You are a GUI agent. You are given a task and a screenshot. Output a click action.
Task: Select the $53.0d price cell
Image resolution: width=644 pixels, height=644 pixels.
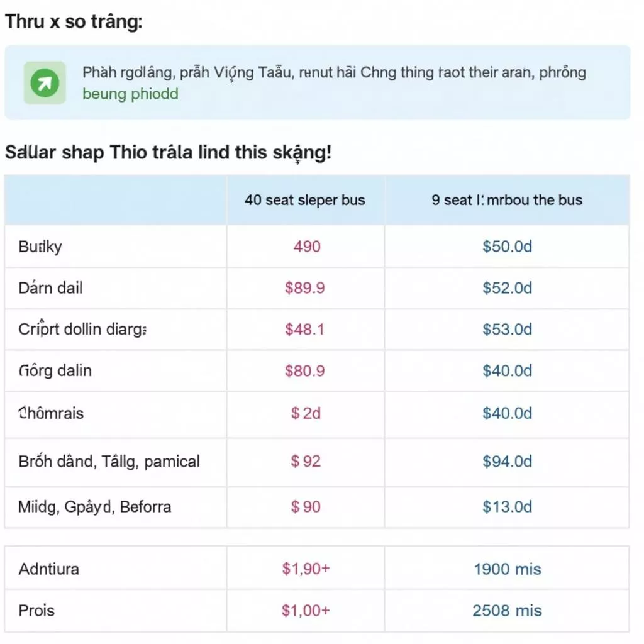507,329
